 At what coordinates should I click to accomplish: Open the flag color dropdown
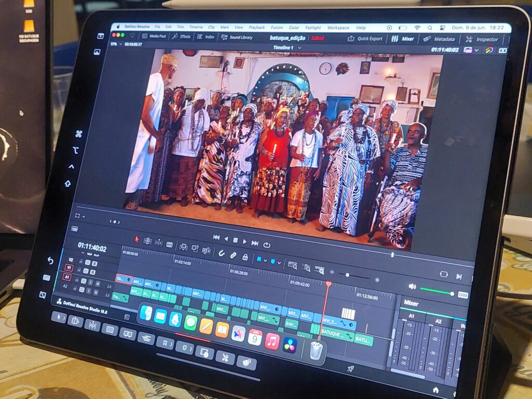click(x=265, y=261)
